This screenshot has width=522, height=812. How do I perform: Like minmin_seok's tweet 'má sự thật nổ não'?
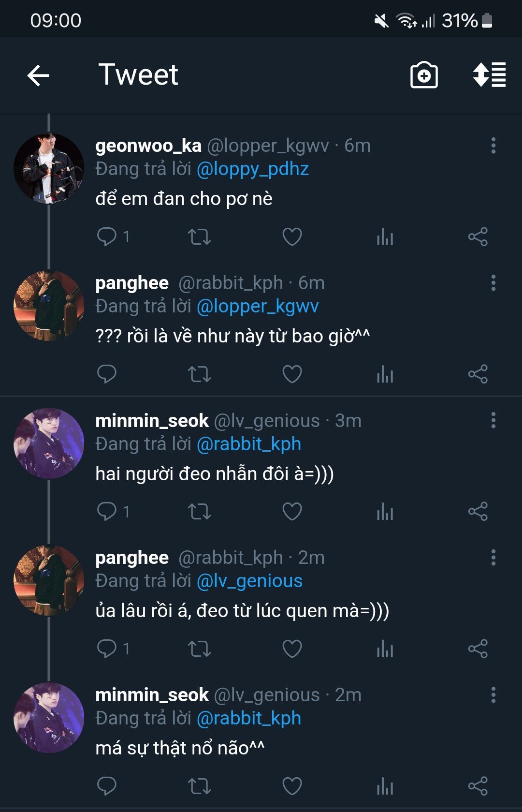(x=292, y=786)
